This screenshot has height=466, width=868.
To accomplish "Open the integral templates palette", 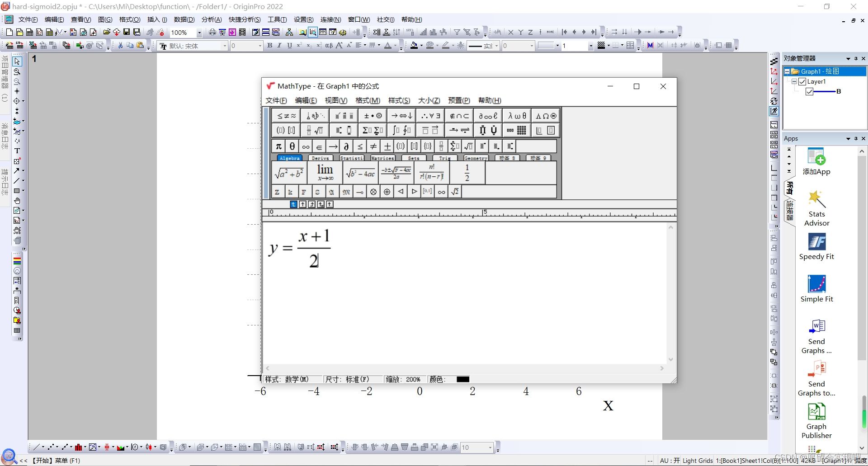I will click(401, 131).
